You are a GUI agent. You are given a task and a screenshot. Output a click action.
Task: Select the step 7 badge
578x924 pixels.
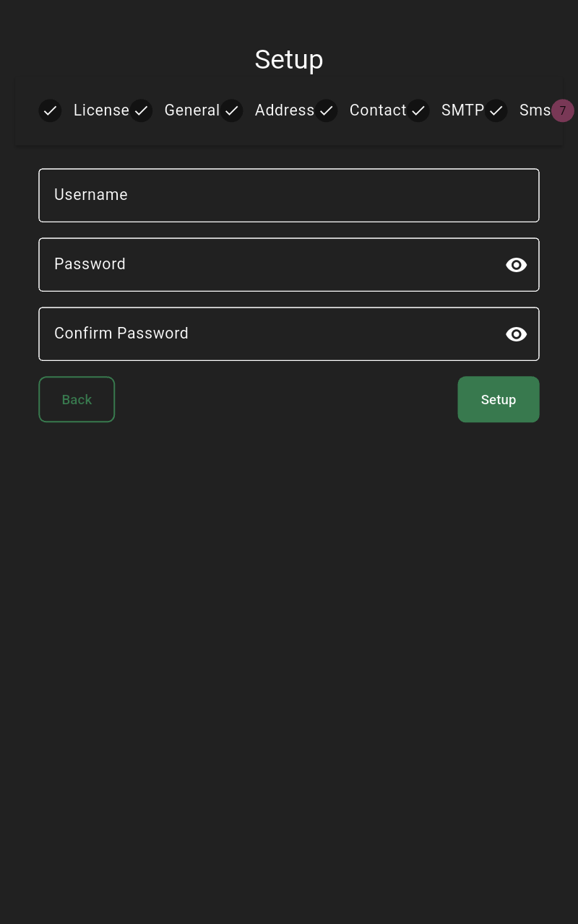(563, 110)
